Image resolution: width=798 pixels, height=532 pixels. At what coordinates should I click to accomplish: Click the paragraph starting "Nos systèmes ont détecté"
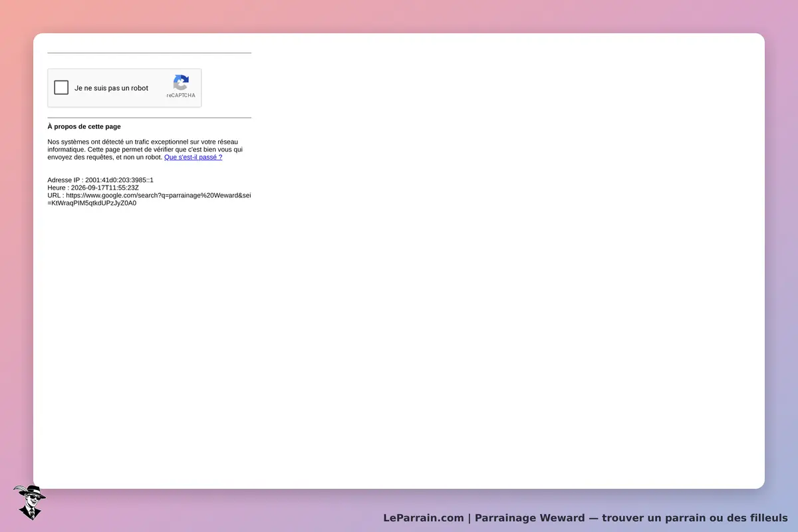145,150
